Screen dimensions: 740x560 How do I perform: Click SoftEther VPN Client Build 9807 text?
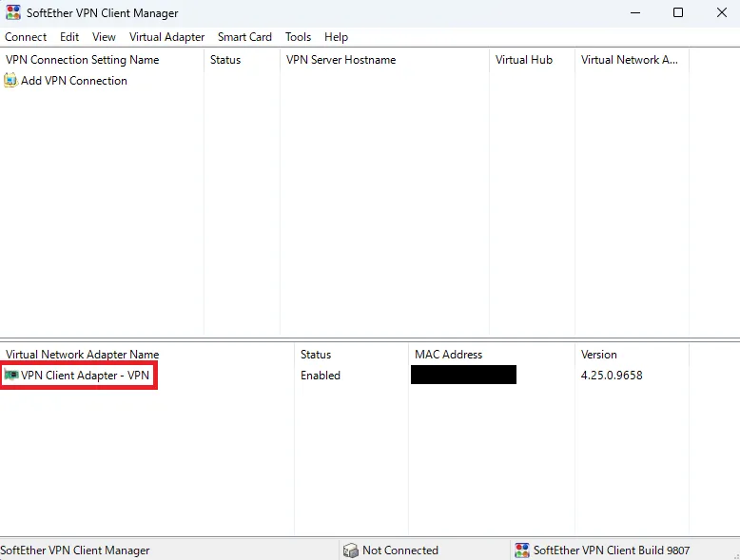612,550
